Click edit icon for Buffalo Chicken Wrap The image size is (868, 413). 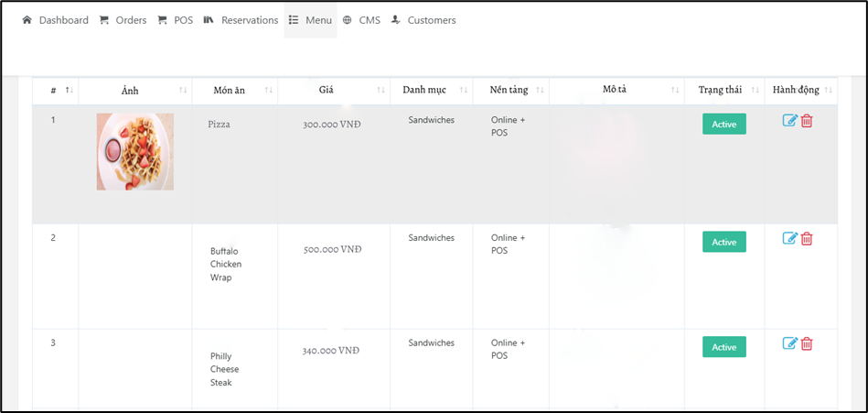pos(789,238)
